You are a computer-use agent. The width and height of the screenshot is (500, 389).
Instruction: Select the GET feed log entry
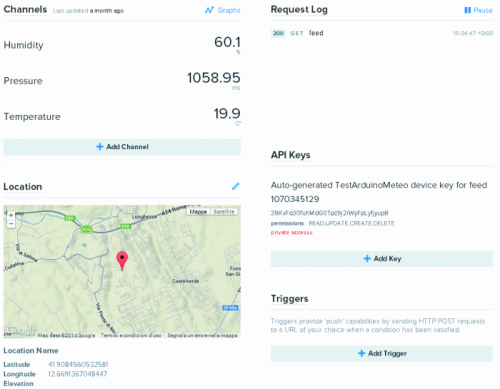click(x=382, y=33)
